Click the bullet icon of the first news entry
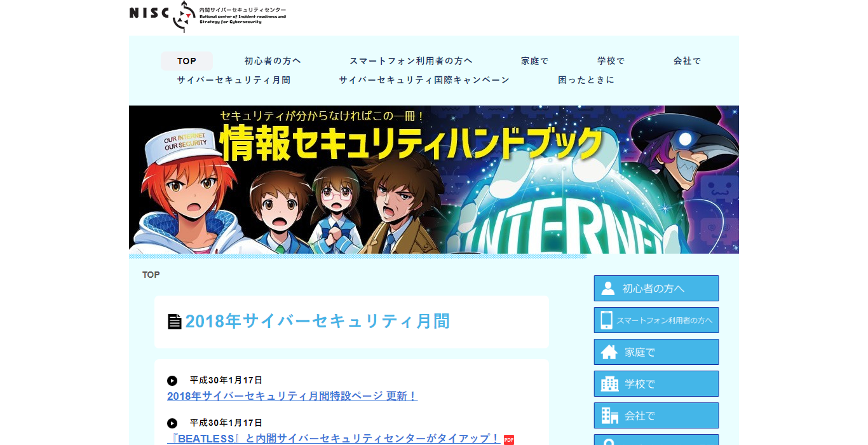Image resolution: width=868 pixels, height=445 pixels. [172, 381]
